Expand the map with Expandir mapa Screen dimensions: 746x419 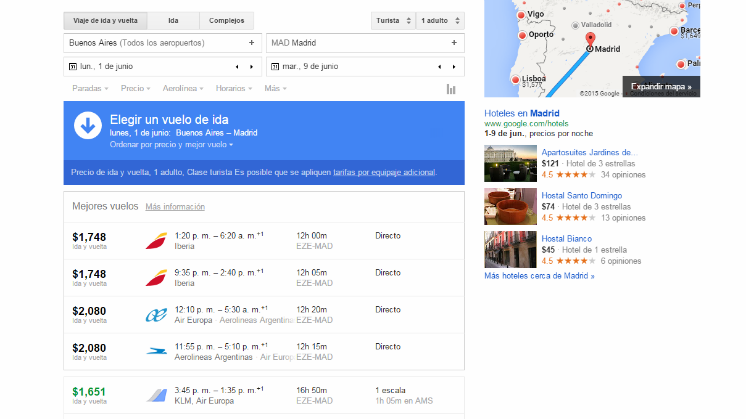pyautogui.click(x=661, y=87)
